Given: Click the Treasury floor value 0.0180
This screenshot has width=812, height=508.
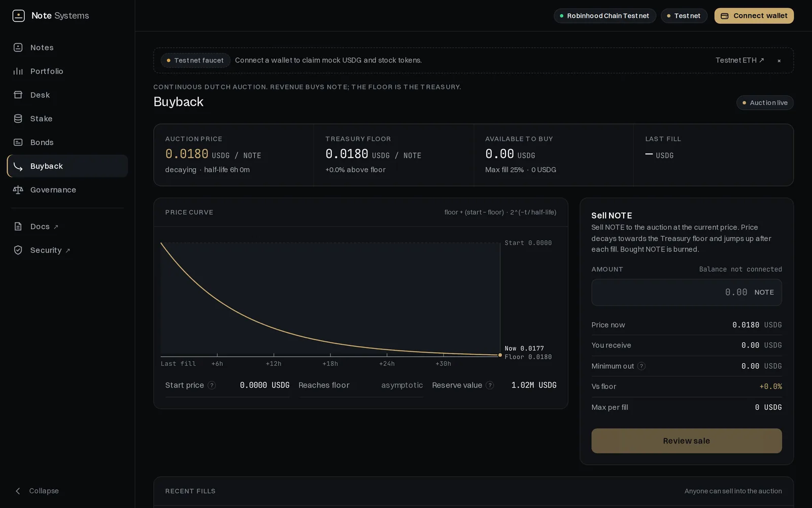Looking at the screenshot, I should pos(347,154).
